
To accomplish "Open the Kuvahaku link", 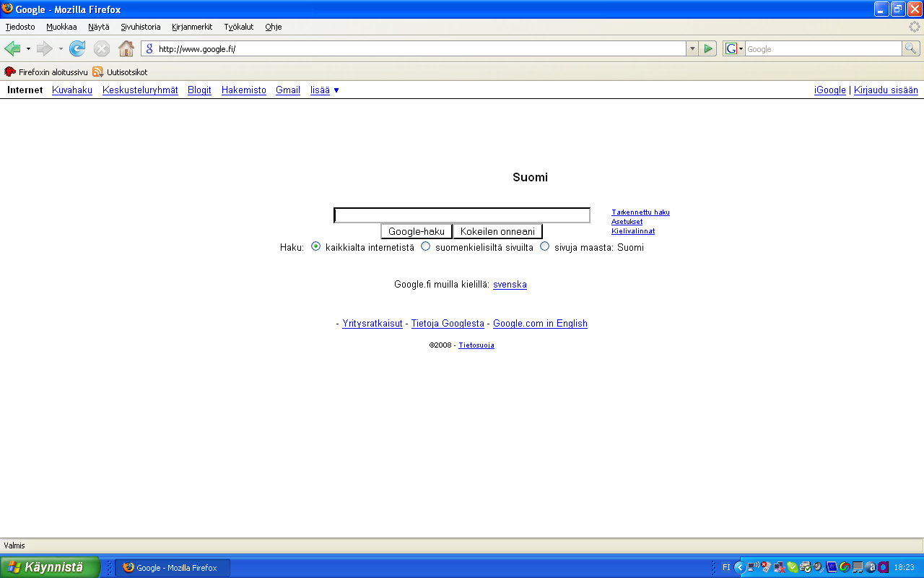I will coord(72,90).
